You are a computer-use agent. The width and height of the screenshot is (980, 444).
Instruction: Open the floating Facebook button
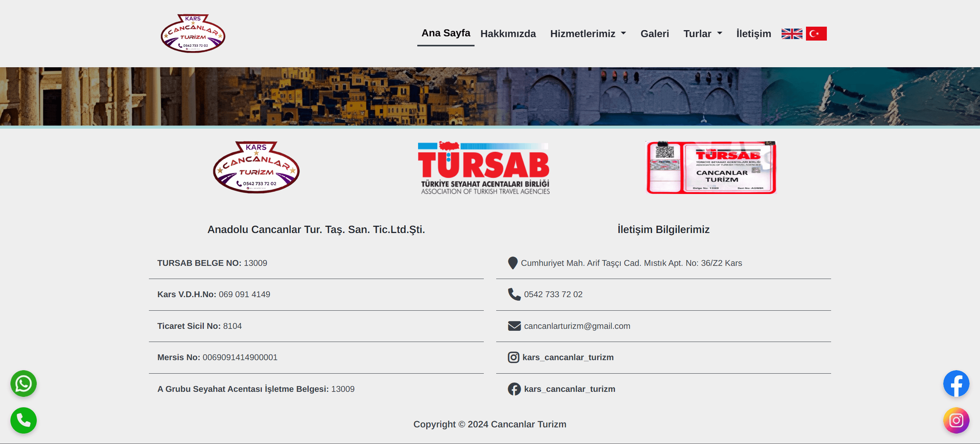point(956,383)
